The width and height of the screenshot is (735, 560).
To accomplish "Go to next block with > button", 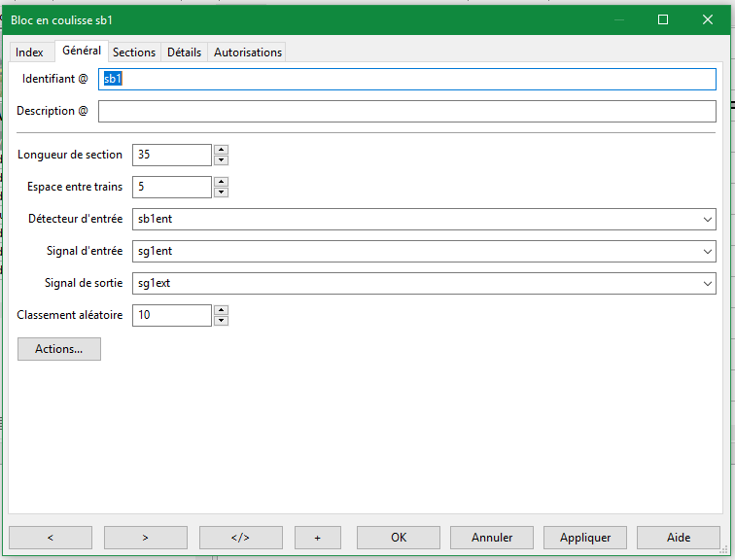I will click(146, 538).
